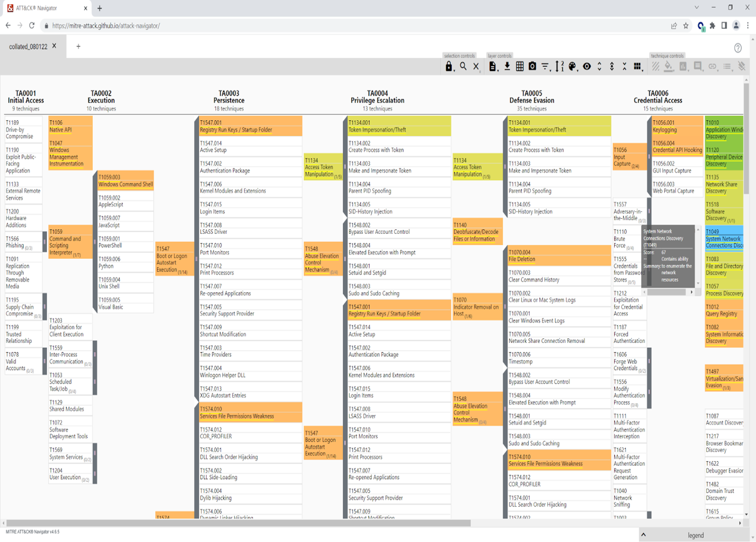The image size is (756, 542).
Task: Add a new layer tab with plus
Action: [78, 47]
